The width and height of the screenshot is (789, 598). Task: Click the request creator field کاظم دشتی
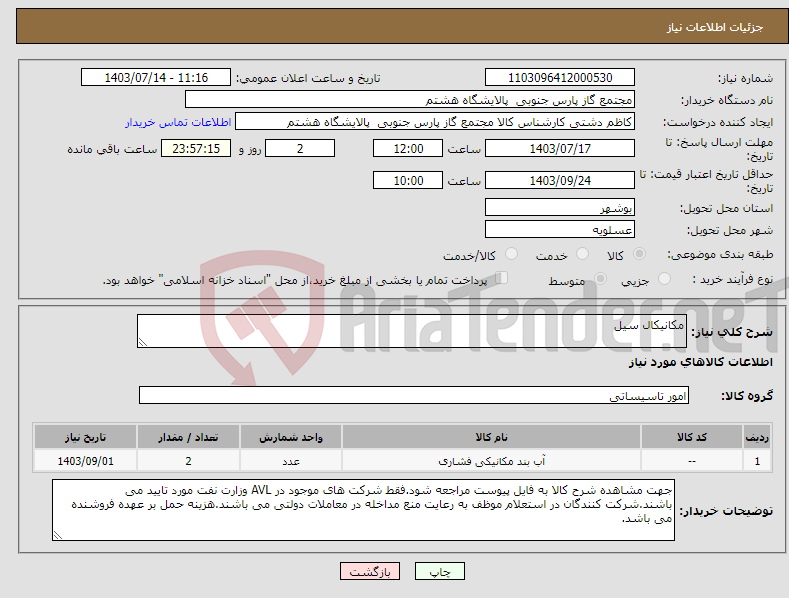click(x=435, y=122)
